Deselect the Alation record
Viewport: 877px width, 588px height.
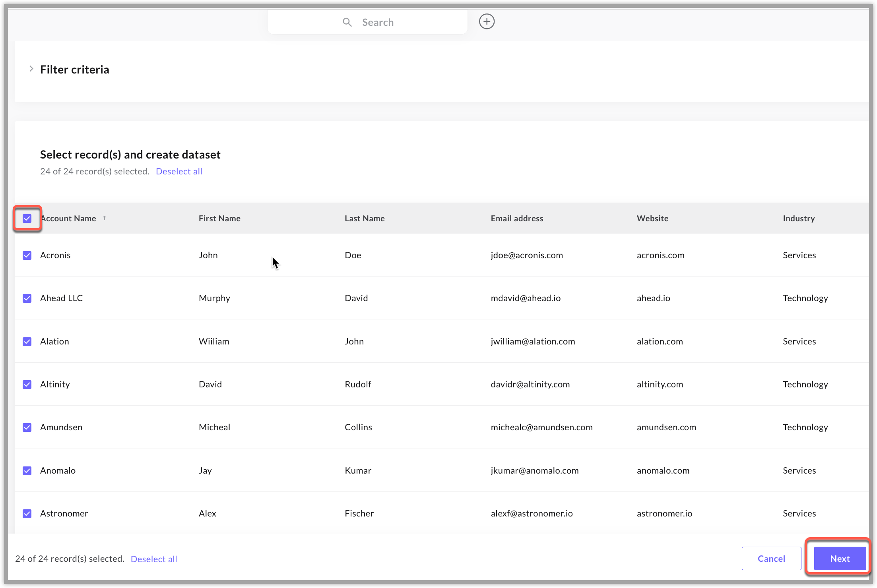(x=27, y=341)
